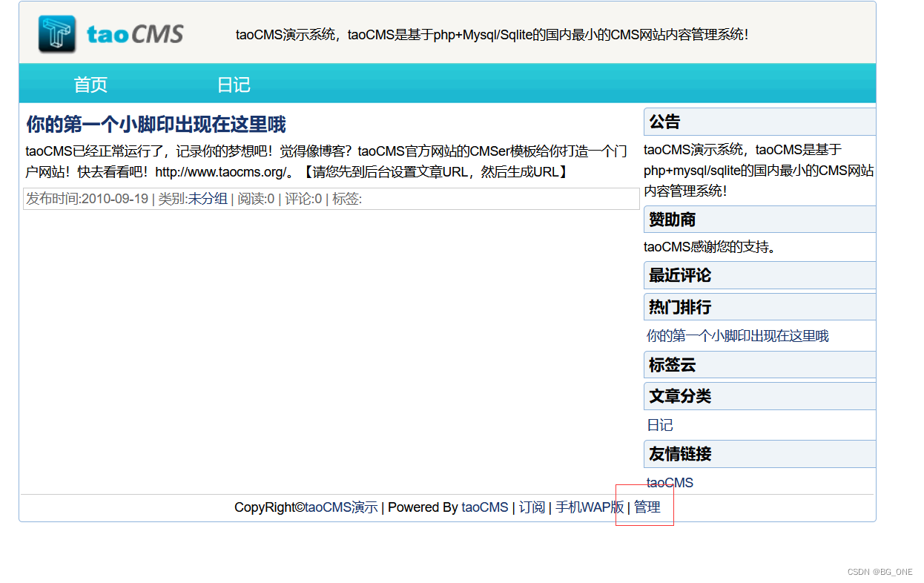Image resolution: width=924 pixels, height=583 pixels.
Task: Click taoCMS演示 footer link
Action: (341, 507)
